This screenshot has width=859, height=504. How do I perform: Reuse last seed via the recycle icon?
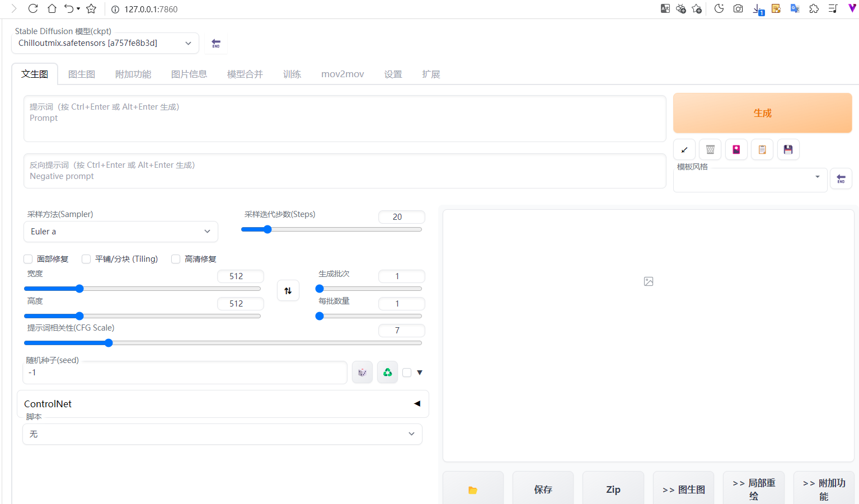(387, 372)
